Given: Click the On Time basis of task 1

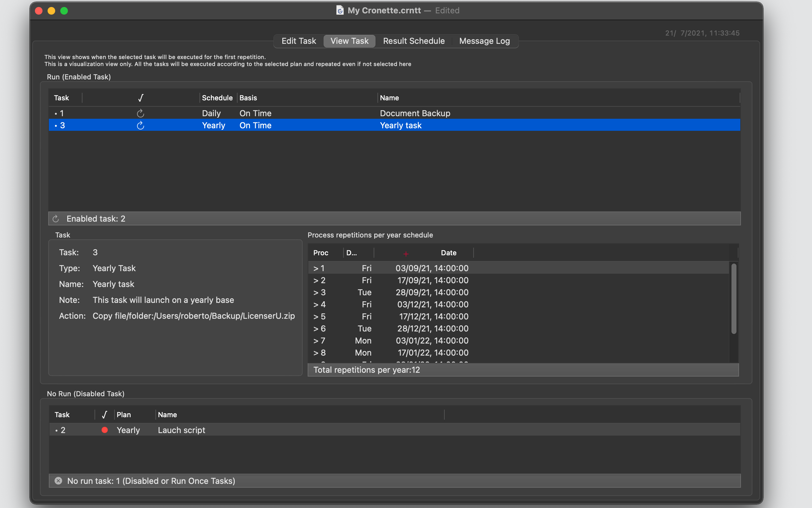Looking at the screenshot, I should click(x=255, y=113).
